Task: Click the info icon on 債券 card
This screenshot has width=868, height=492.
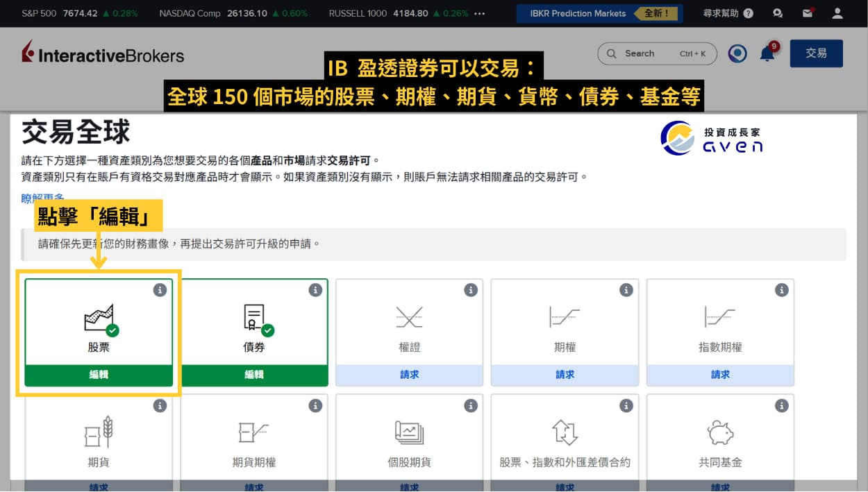Action: pyautogui.click(x=315, y=290)
